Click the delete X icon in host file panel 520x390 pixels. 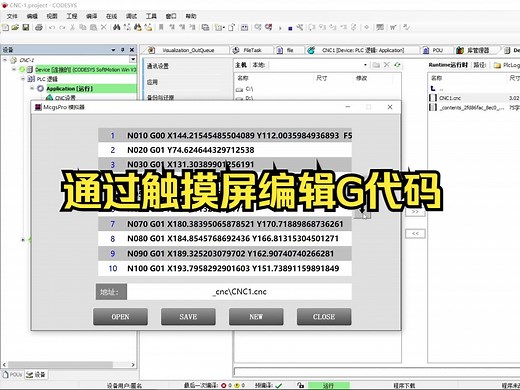[x=387, y=65]
